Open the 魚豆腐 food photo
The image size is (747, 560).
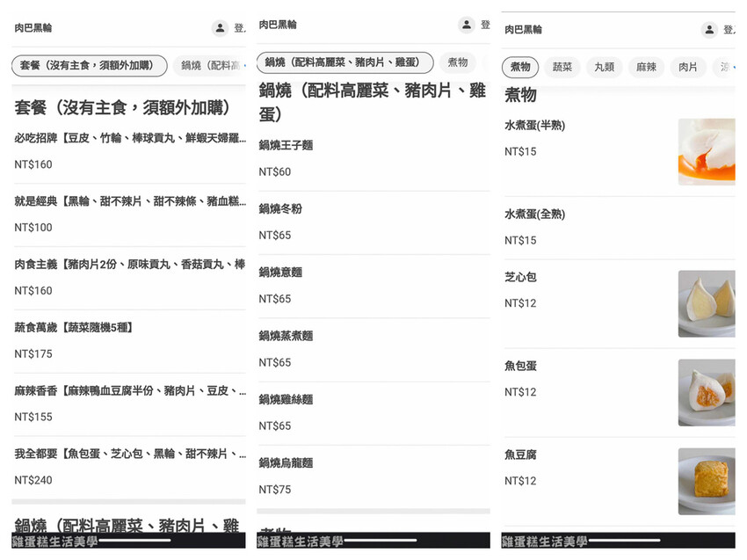707,481
